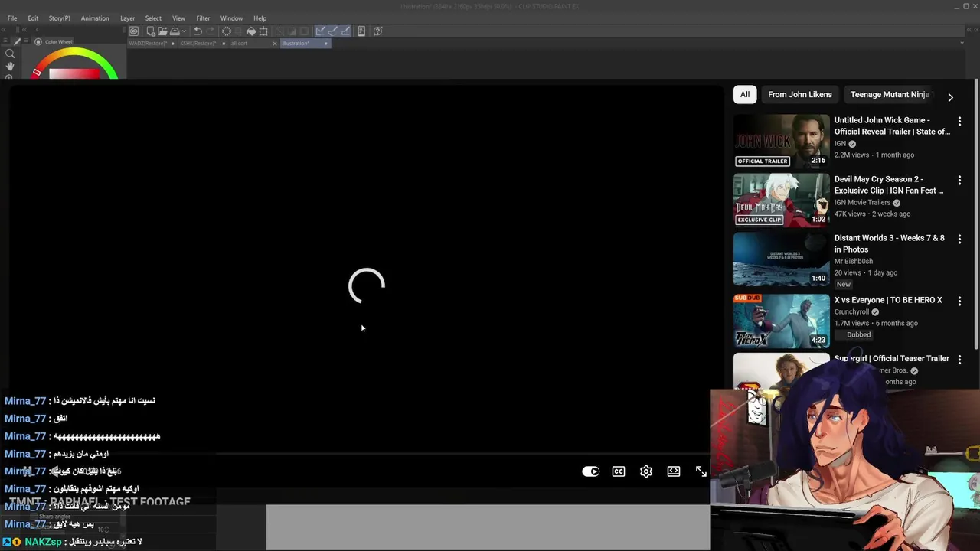Select the pen sub tool icon
The image size is (980, 551).
(18, 41)
